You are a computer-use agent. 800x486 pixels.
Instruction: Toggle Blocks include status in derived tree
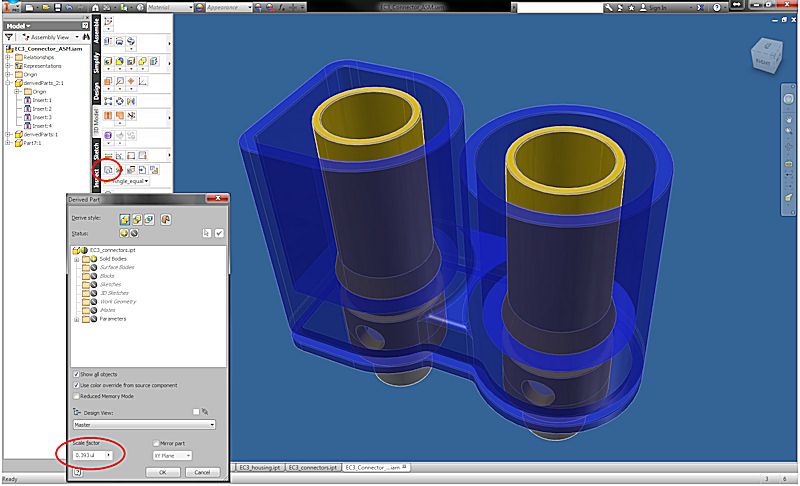coord(93,276)
